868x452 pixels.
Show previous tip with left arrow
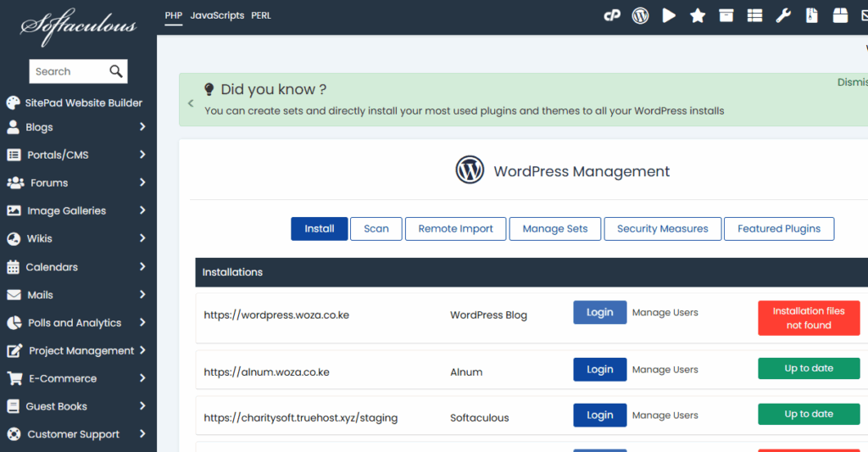191,103
